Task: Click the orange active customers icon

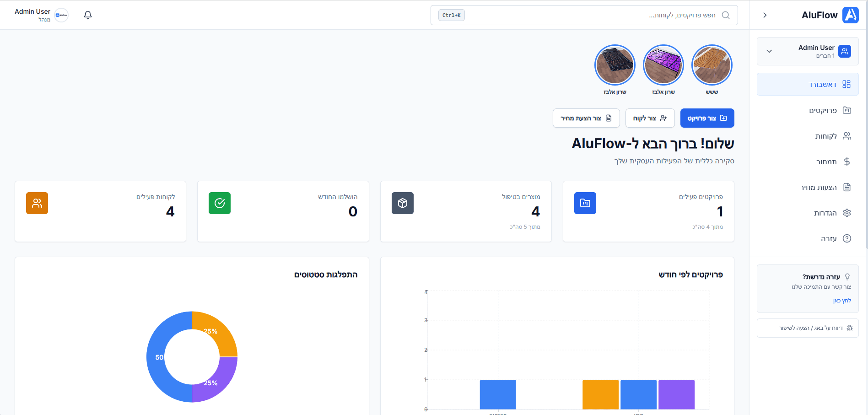Action: pos(37,203)
